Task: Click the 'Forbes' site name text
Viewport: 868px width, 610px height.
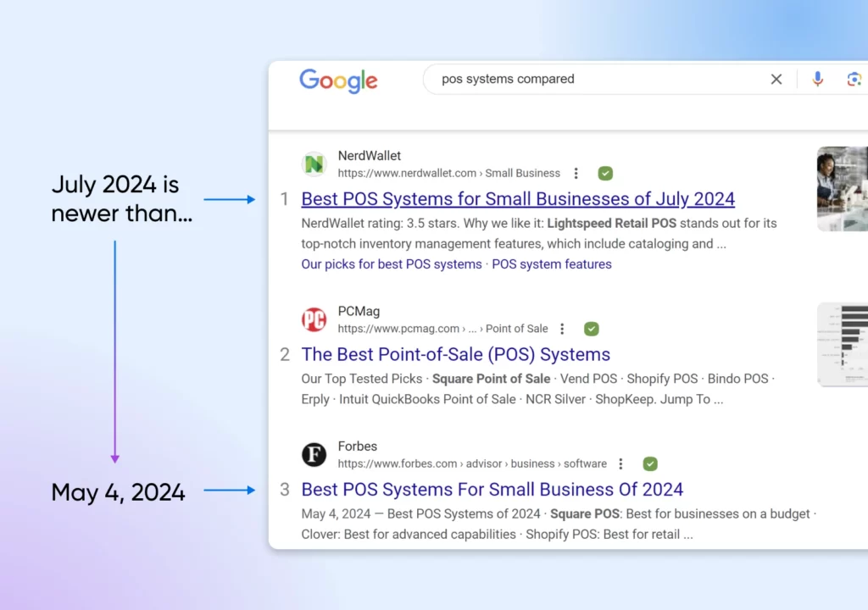Action: pos(357,446)
